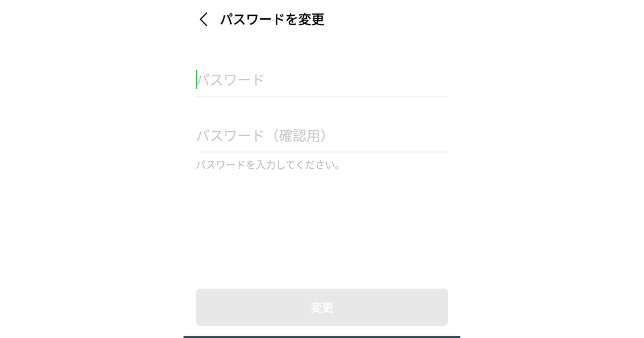Focus the パスワード input field
Viewport: 644px width, 338px height.
(322, 80)
